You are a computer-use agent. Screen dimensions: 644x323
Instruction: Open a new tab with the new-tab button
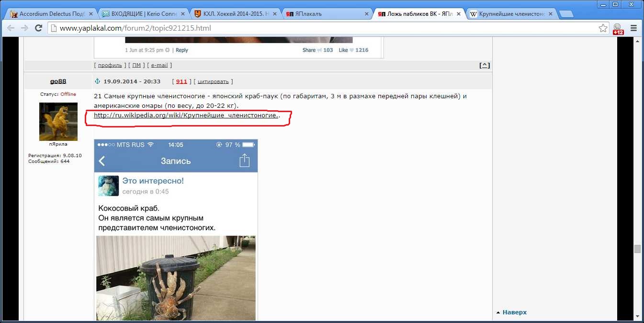566,14
